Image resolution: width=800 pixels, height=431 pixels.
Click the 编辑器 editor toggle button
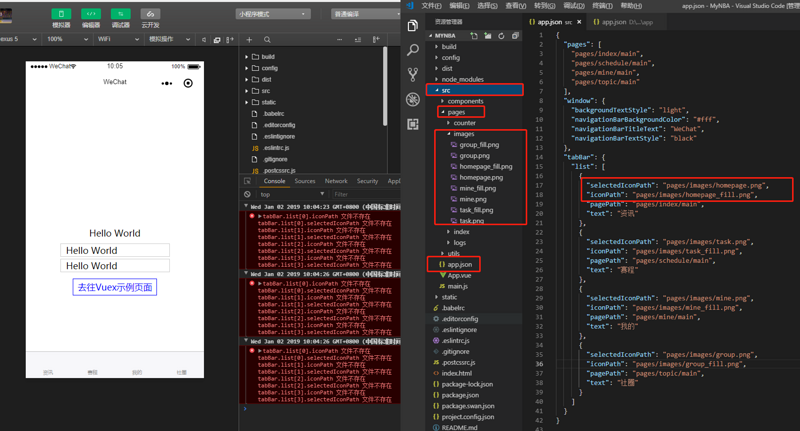(91, 14)
